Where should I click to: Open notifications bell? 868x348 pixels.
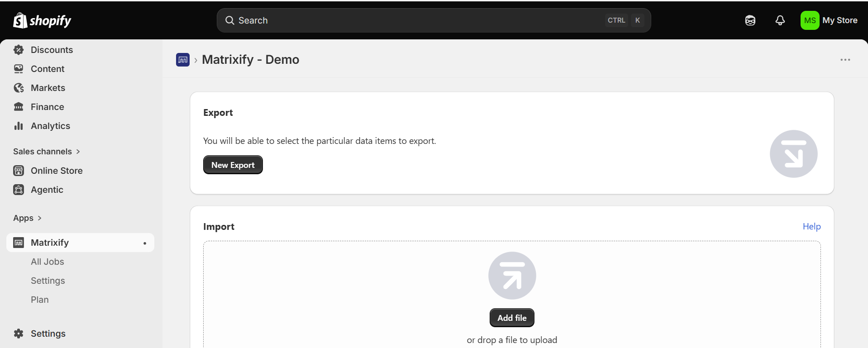[780, 20]
